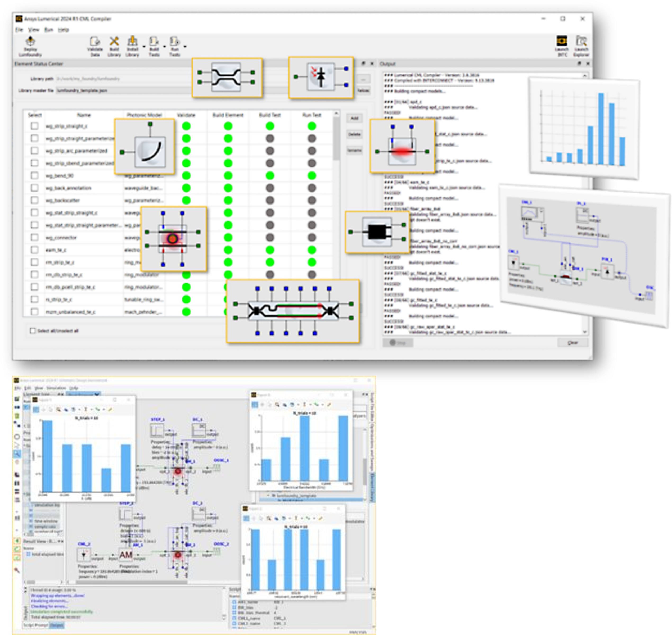Image resolution: width=672 pixels, height=635 pixels.
Task: Click the Rename button beside the table
Action: pos(354,150)
